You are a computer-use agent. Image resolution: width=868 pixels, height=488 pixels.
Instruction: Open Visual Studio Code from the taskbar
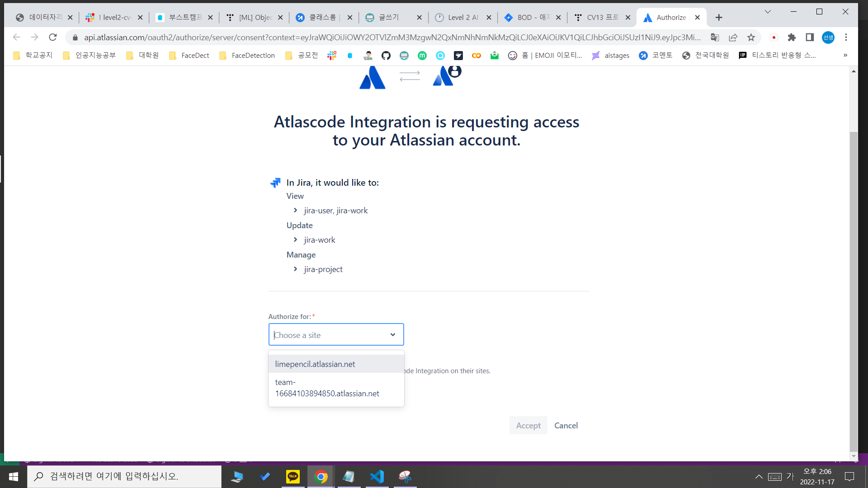pos(377,477)
